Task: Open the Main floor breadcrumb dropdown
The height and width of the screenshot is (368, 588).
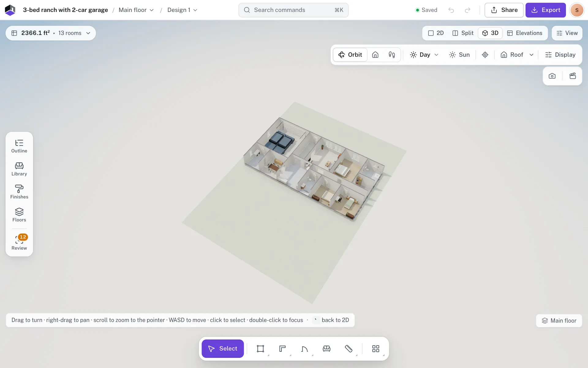Action: (136, 10)
